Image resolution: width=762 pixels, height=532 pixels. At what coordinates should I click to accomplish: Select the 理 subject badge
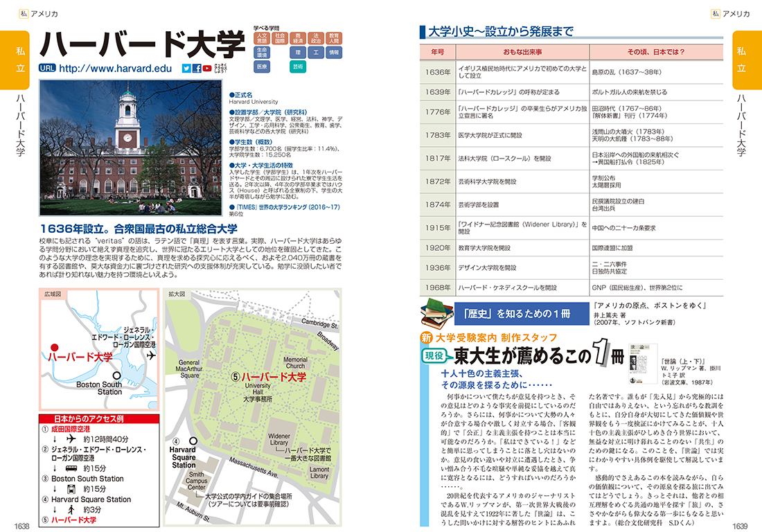coord(298,53)
